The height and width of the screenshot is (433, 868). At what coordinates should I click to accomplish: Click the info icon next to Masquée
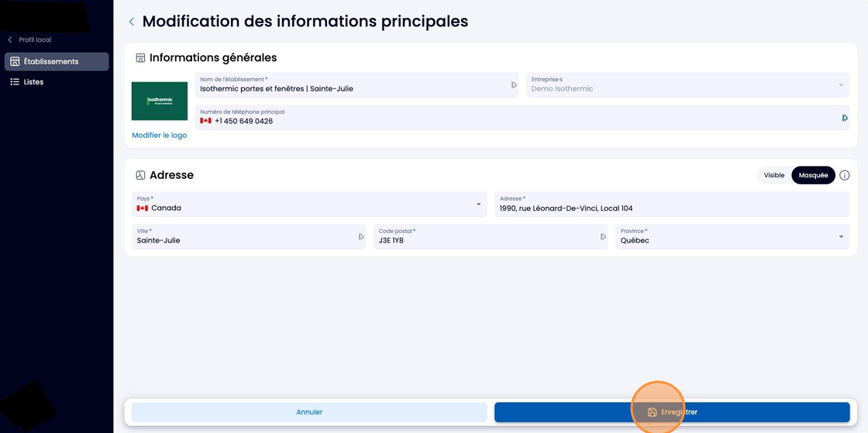coord(844,175)
